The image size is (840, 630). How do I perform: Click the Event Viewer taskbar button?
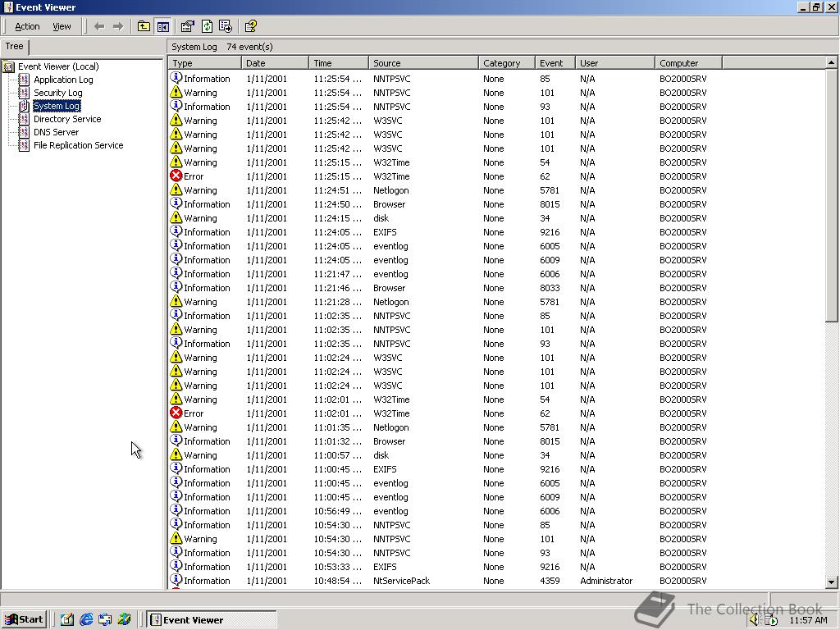click(211, 620)
